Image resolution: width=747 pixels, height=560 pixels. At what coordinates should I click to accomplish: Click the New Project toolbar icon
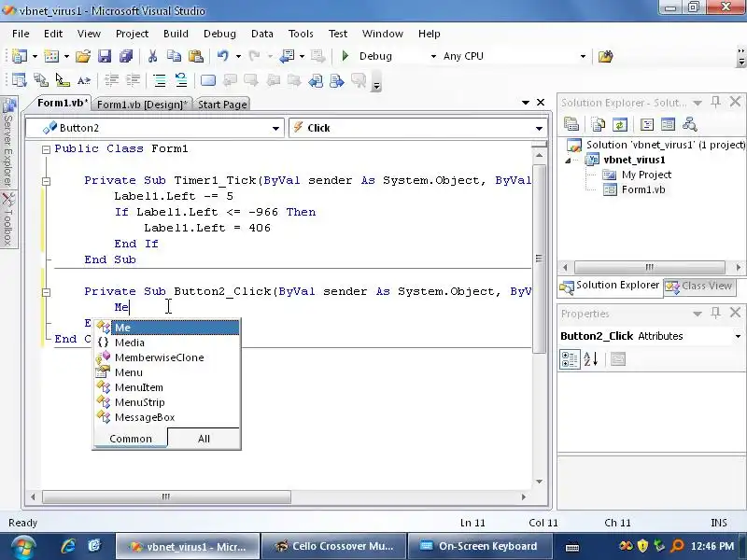20,56
